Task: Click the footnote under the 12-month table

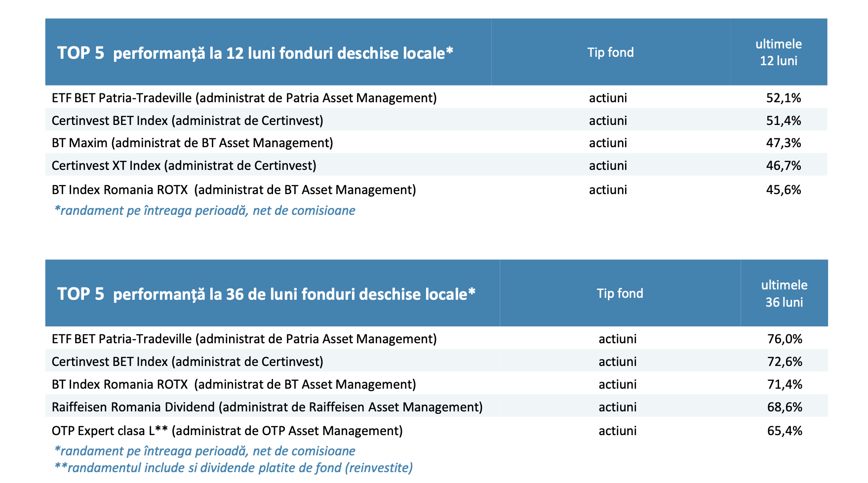Action: pyautogui.click(x=205, y=211)
